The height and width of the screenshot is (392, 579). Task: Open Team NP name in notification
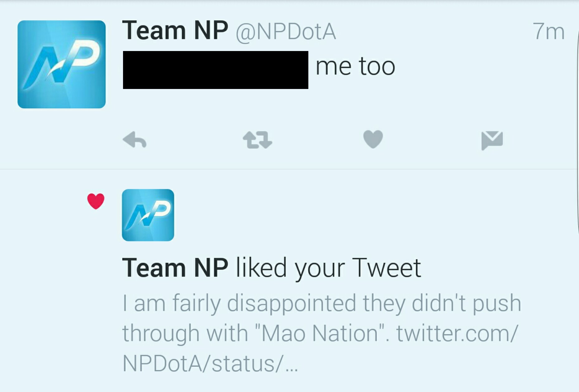pos(175,268)
